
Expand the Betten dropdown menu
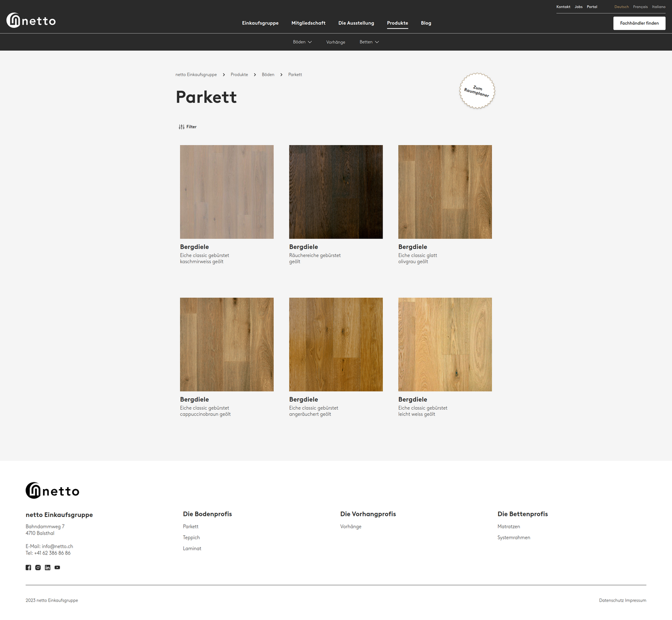(x=369, y=42)
